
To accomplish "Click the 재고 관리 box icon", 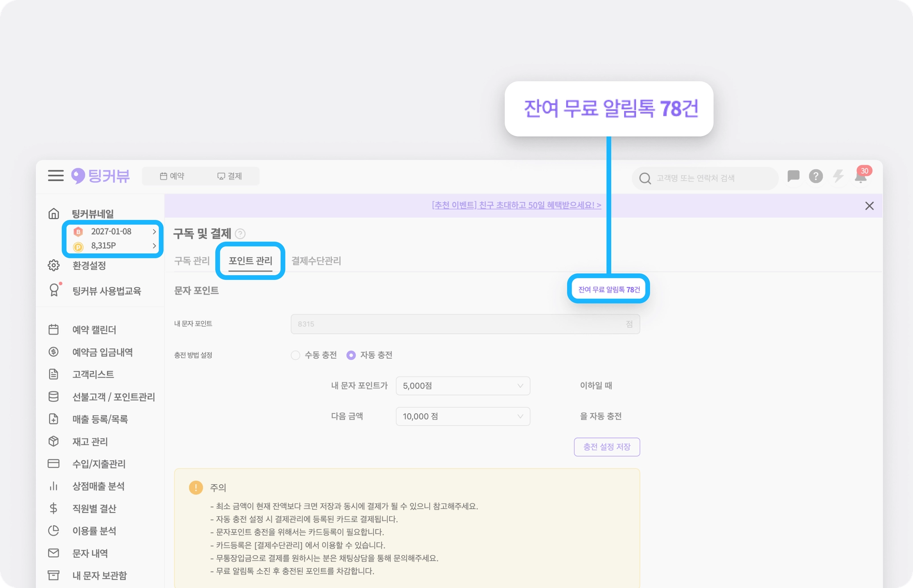I will coord(53,441).
